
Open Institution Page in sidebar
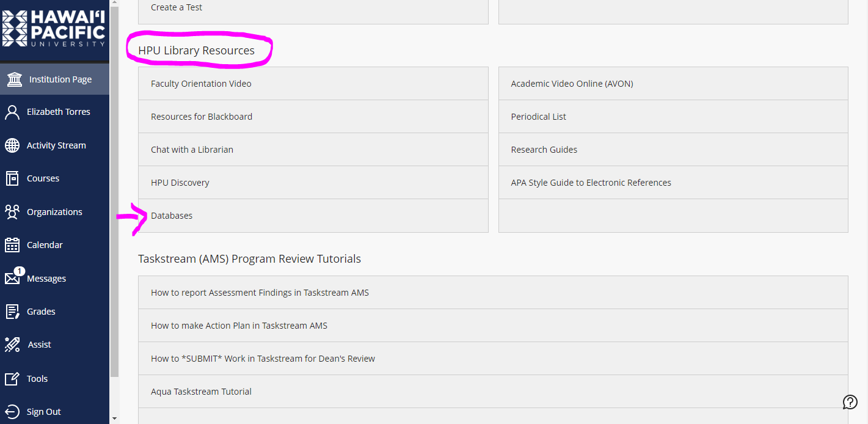point(55,79)
